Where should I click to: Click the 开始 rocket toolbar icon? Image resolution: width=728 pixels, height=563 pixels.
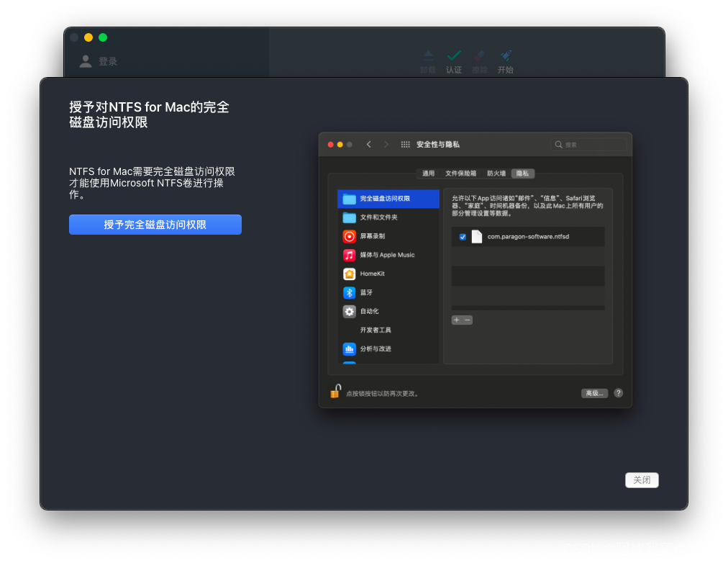506,55
